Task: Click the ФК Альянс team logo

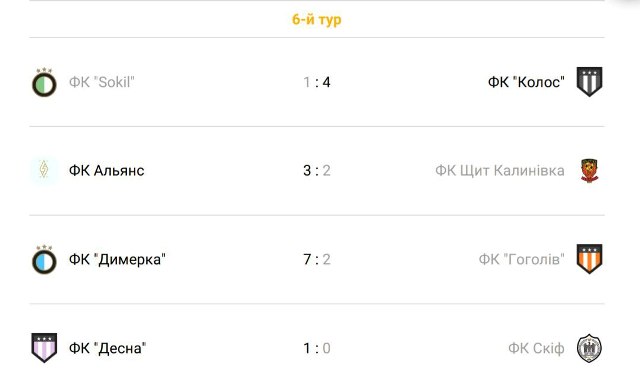Action: click(x=44, y=170)
